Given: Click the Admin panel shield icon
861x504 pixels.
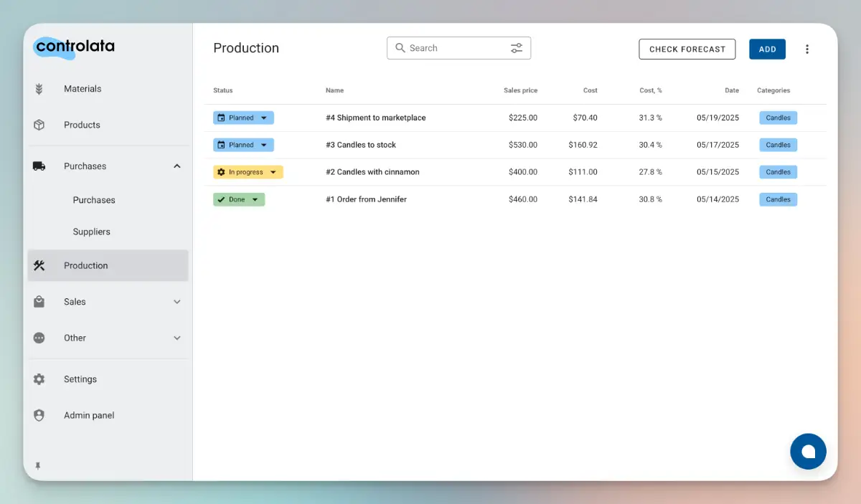Looking at the screenshot, I should [39, 415].
